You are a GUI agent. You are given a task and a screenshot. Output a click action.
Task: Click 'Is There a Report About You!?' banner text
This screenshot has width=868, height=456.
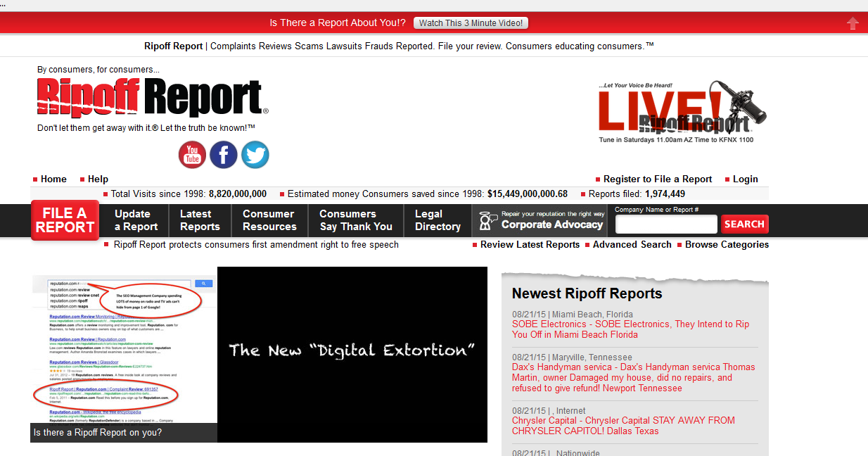tap(338, 23)
